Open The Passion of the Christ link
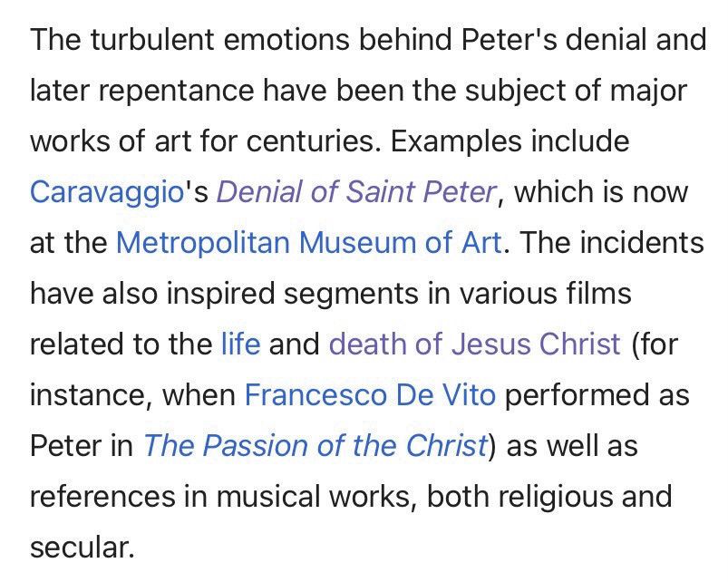728x582 pixels. point(315,445)
